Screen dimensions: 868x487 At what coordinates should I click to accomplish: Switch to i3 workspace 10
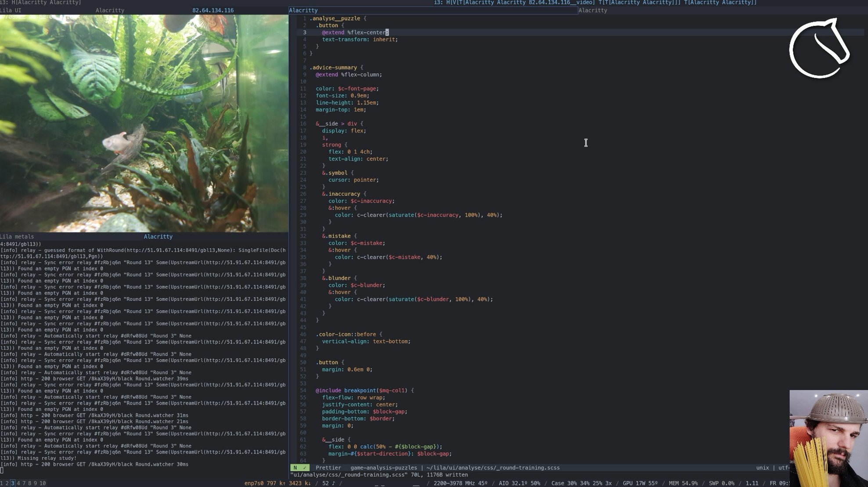(x=43, y=483)
